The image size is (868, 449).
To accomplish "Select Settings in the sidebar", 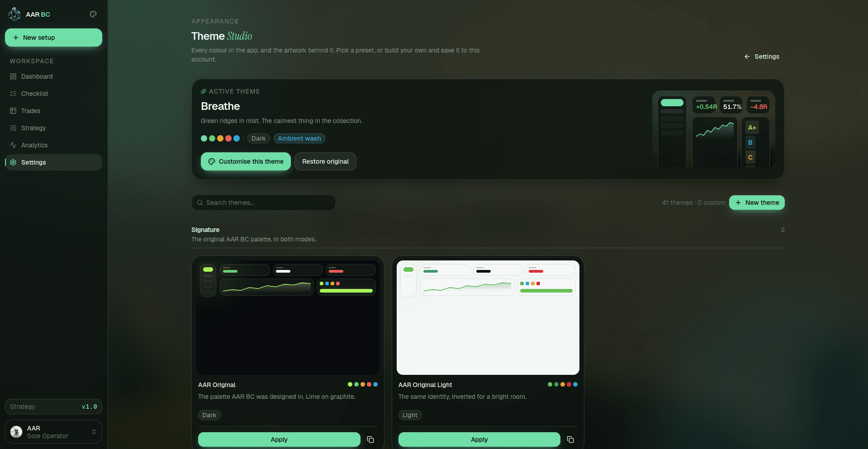I will (53, 162).
